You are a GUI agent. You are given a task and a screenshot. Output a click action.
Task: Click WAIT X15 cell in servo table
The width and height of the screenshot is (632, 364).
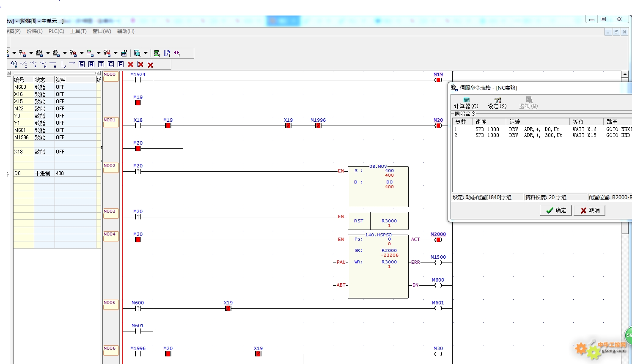pyautogui.click(x=585, y=135)
